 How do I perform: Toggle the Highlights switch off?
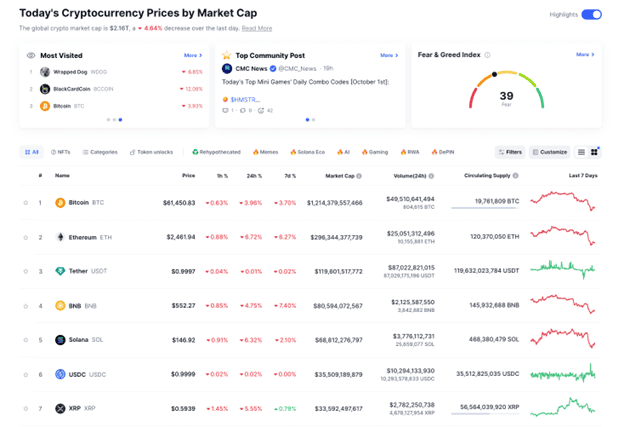[591, 15]
